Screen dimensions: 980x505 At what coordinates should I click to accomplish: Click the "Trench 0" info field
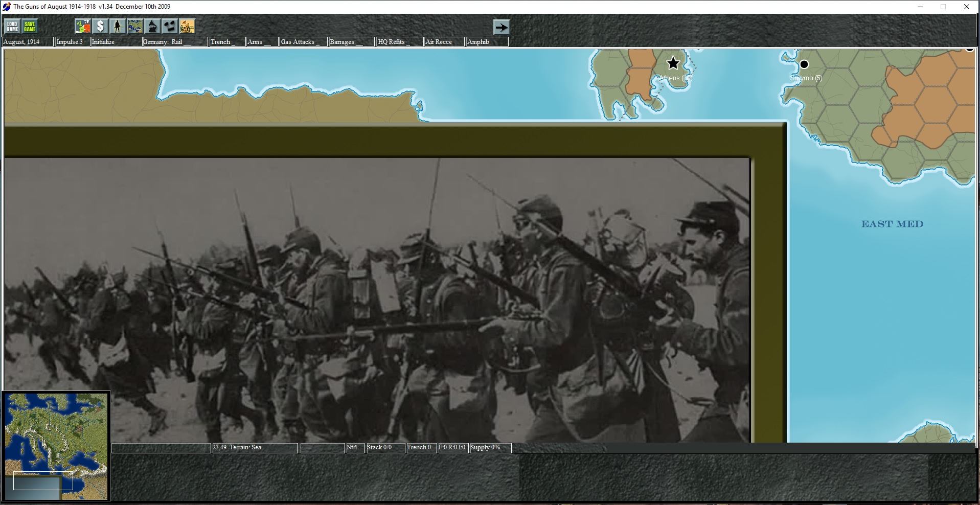click(x=421, y=448)
